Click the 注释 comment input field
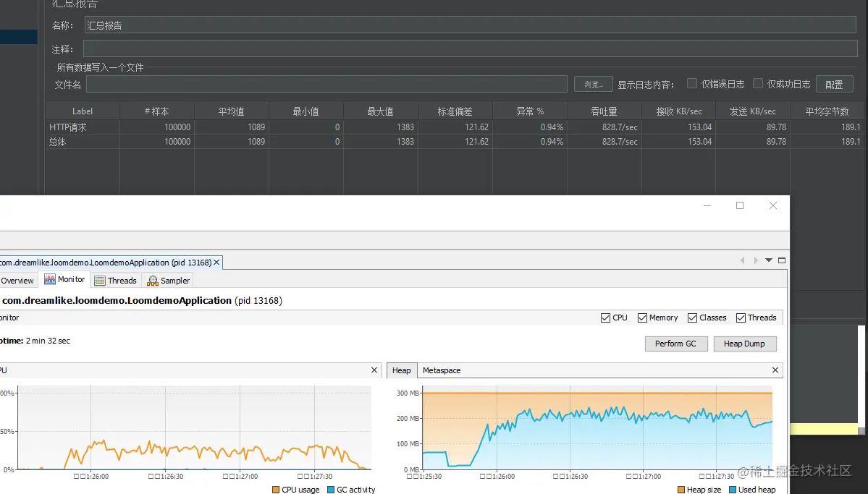Screen dimensions: 868x494 [x=470, y=48]
